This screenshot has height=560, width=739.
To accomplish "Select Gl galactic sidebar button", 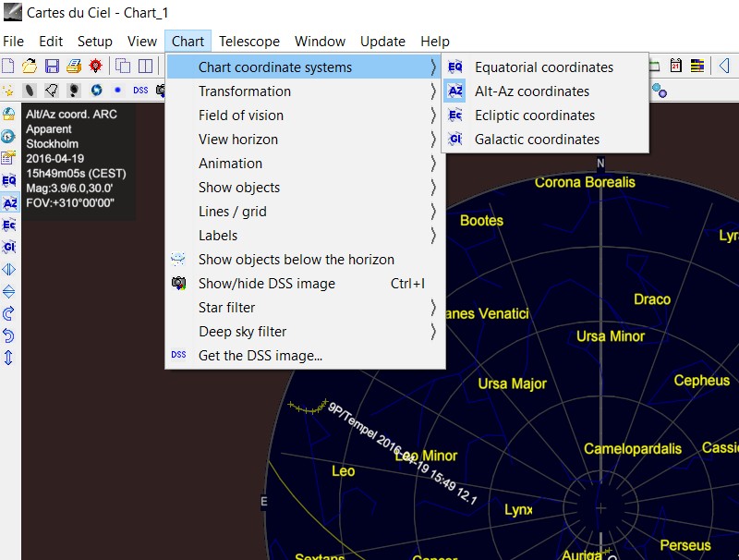I will coord(9,247).
